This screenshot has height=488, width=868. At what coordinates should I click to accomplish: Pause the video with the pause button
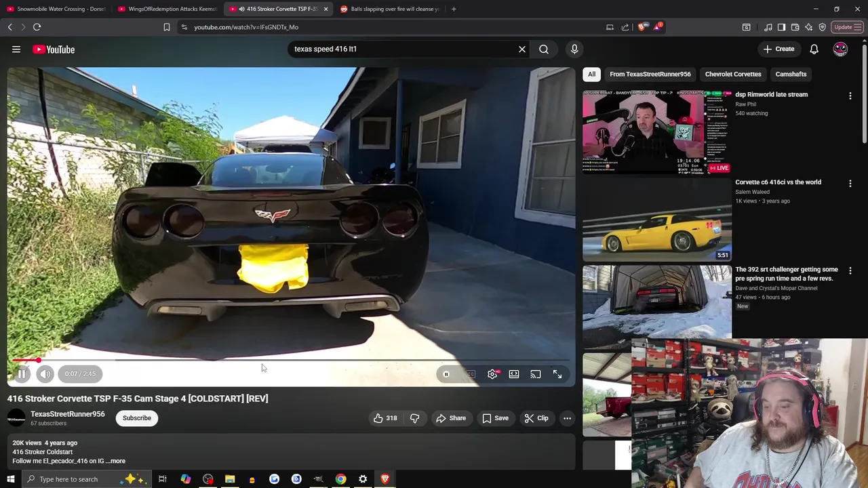[22, 374]
